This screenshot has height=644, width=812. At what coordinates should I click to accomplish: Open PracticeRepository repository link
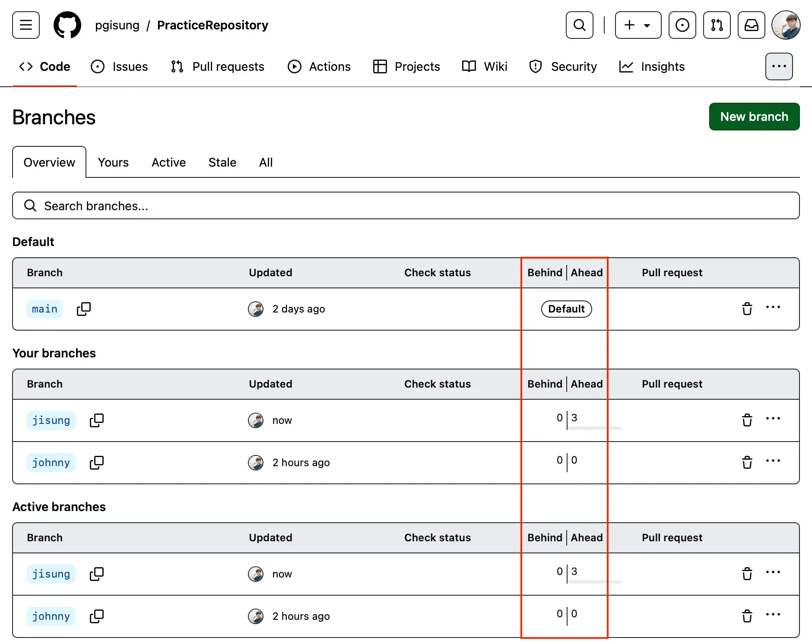click(213, 25)
